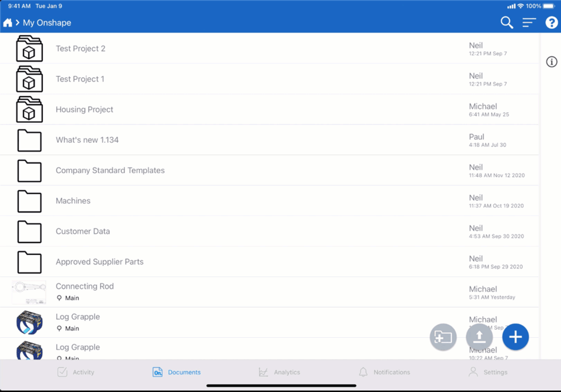Click the My Onshape breadcrumb label

tap(47, 23)
